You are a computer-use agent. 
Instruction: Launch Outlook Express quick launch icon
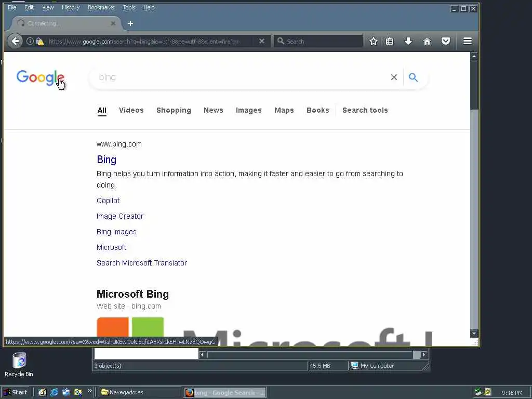pyautogui.click(x=66, y=392)
